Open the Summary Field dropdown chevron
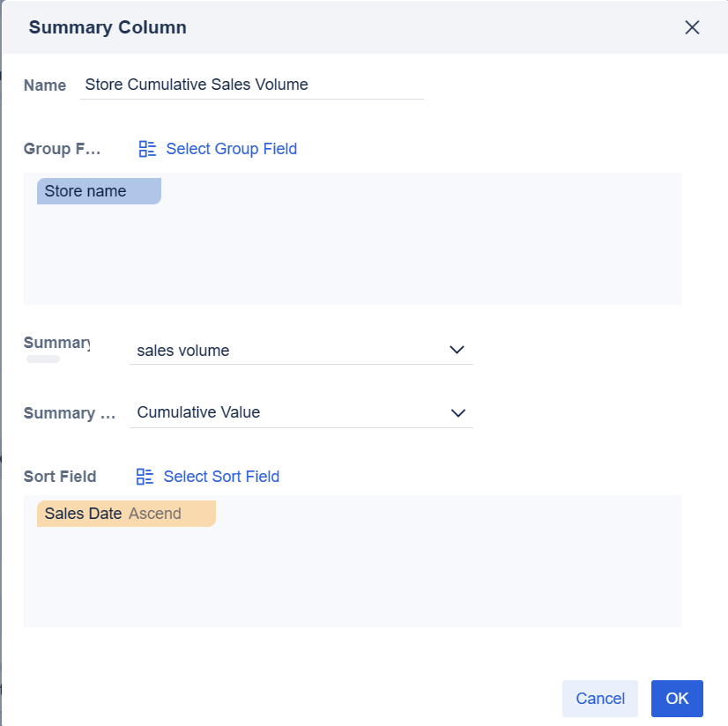The width and height of the screenshot is (728, 726). click(x=457, y=350)
